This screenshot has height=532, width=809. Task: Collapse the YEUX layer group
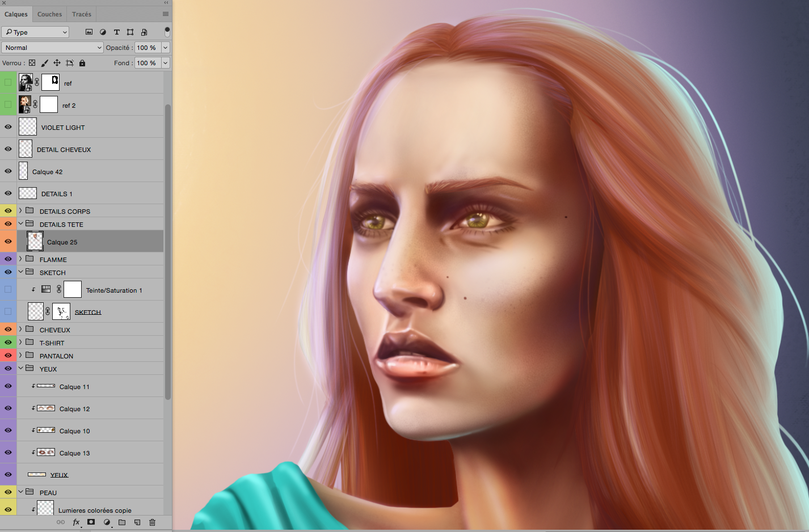click(x=21, y=368)
